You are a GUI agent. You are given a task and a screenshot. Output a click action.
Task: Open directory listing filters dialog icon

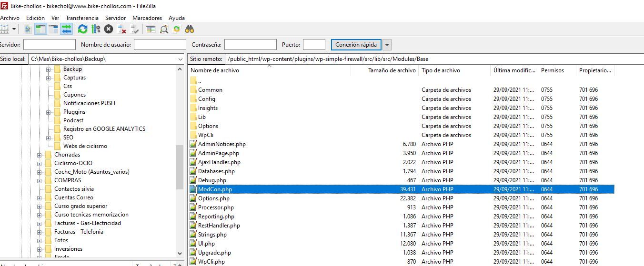(151, 29)
